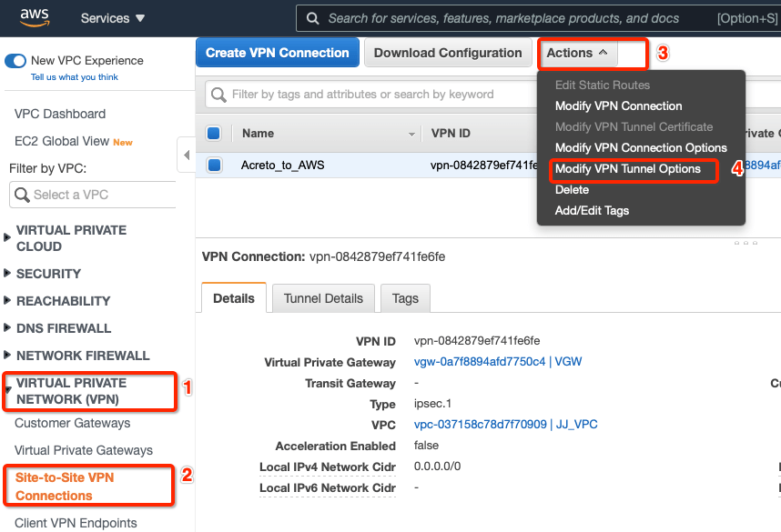Expand REACHABILITY section
This screenshot has width=781, height=532.
7,301
